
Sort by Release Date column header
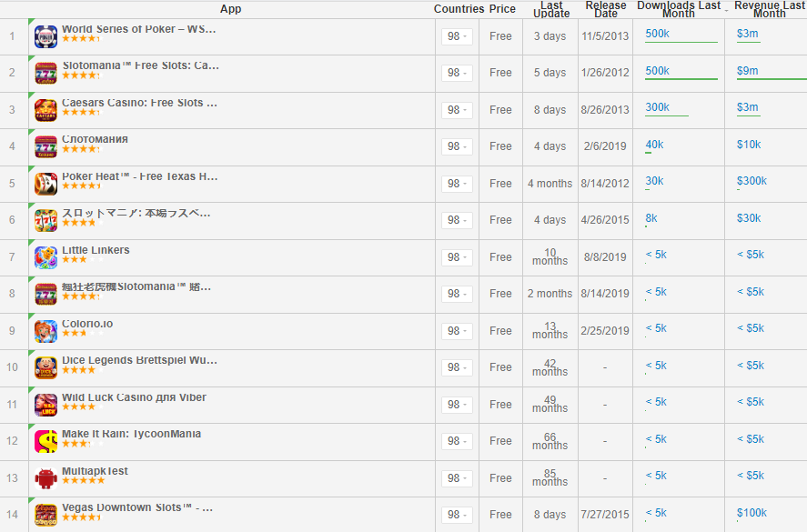605,9
